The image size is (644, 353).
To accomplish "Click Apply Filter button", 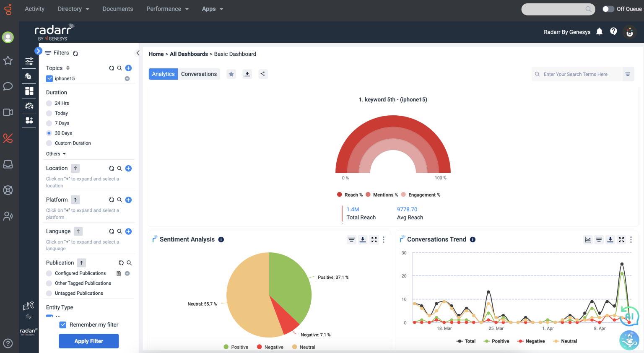I will [88, 341].
